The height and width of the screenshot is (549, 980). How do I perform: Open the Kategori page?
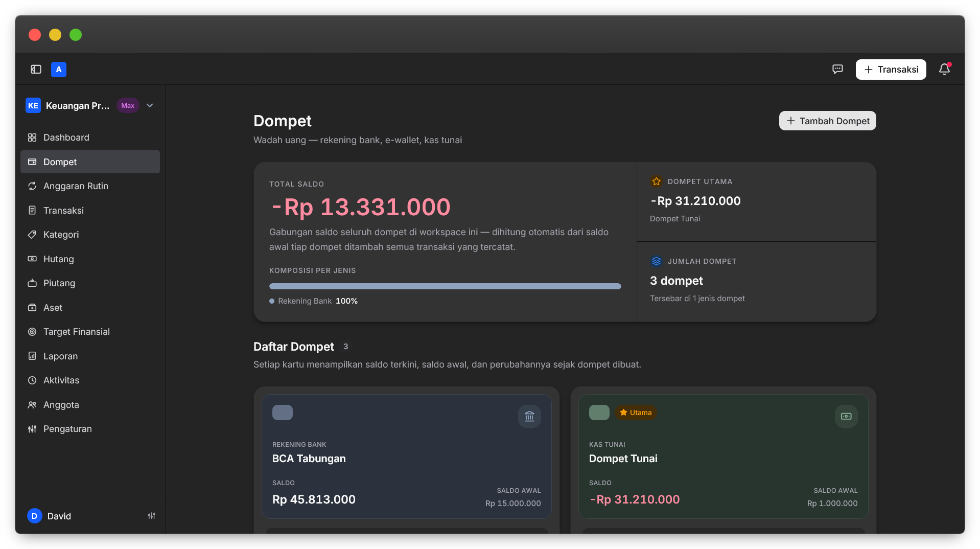pyautogui.click(x=90, y=235)
